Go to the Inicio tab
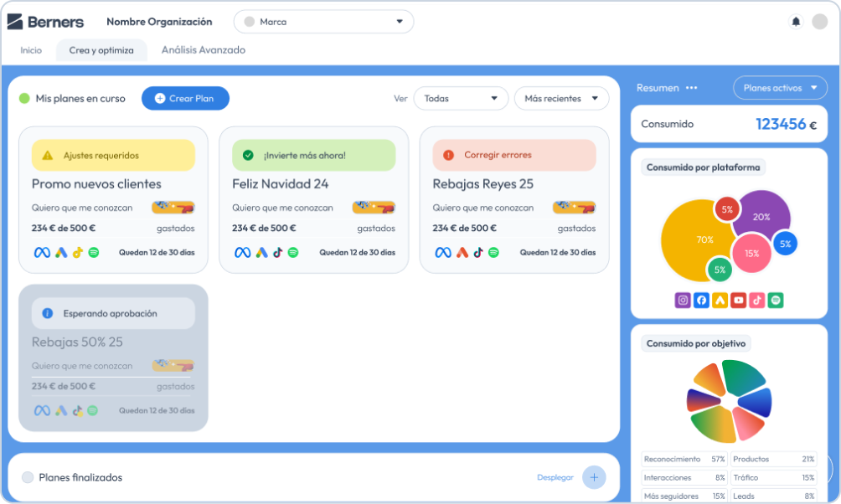Viewport: 841px width, 504px height. [x=31, y=50]
